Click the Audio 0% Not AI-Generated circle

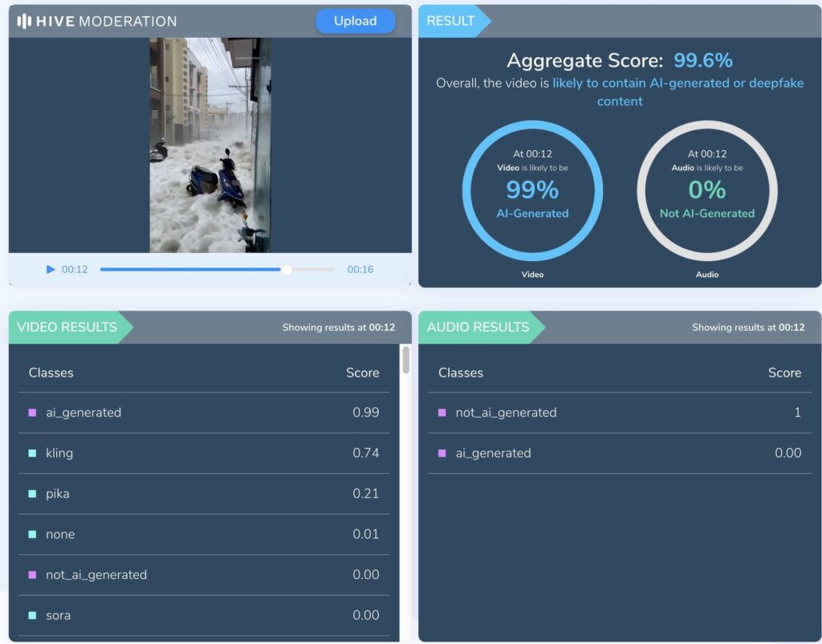coord(707,190)
